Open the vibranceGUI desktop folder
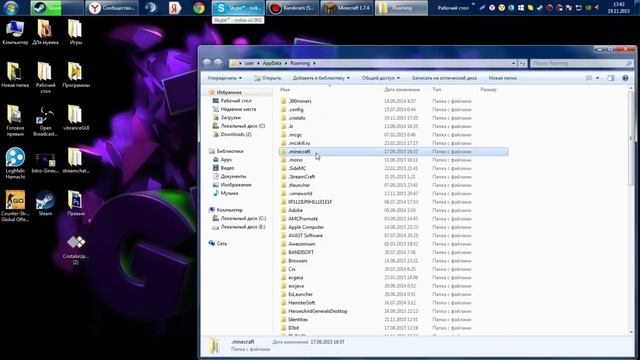Screen dimensions: 640x360 tap(76, 117)
